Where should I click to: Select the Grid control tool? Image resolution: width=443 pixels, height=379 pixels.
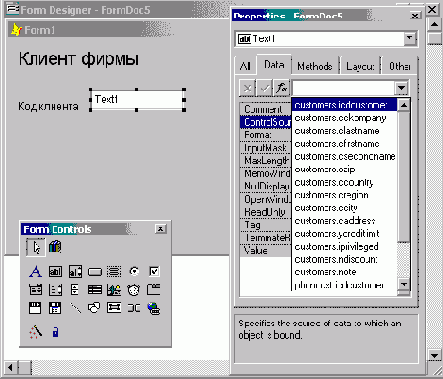(x=95, y=290)
